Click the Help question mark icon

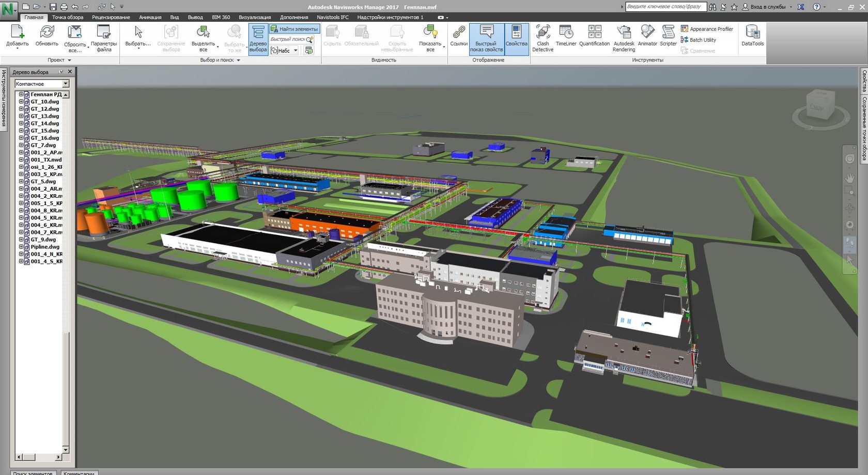point(816,7)
